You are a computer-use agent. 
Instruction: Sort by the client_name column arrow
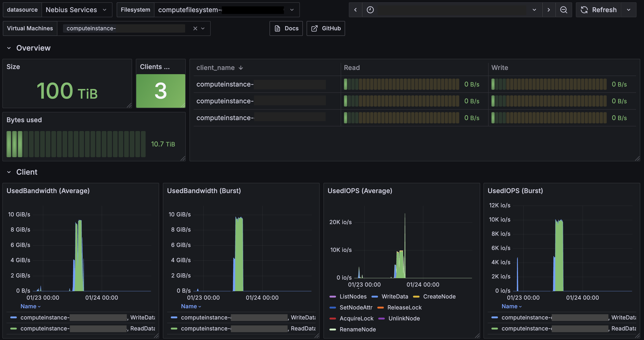[241, 68]
